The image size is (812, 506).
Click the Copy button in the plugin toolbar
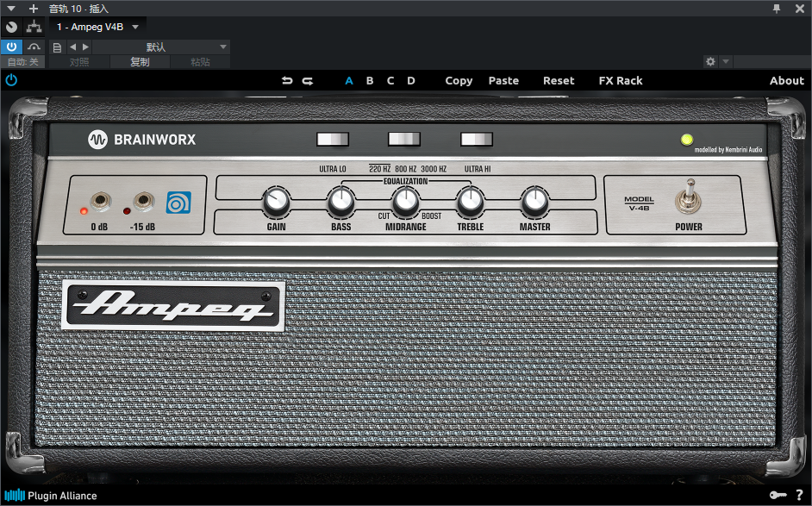(x=459, y=81)
